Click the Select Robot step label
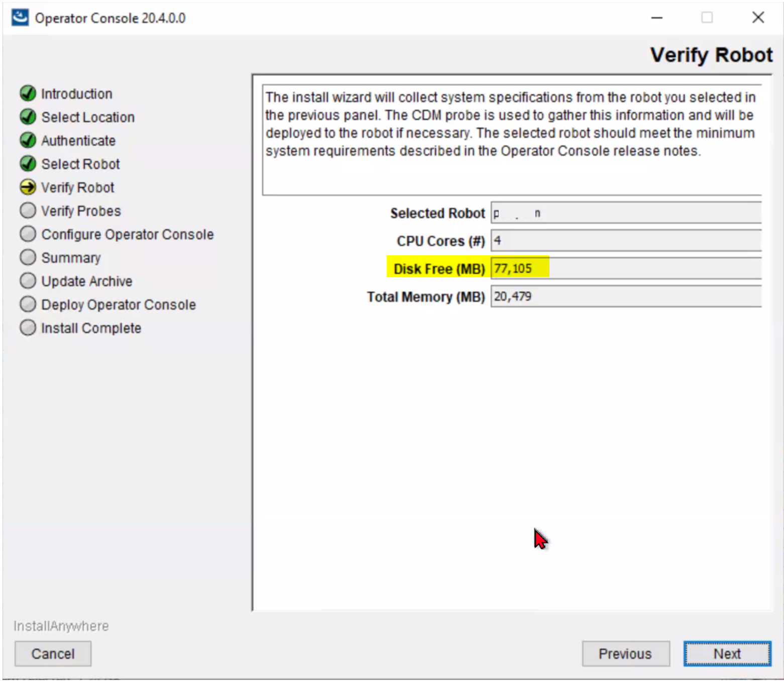This screenshot has height=681, width=784. [x=81, y=164]
